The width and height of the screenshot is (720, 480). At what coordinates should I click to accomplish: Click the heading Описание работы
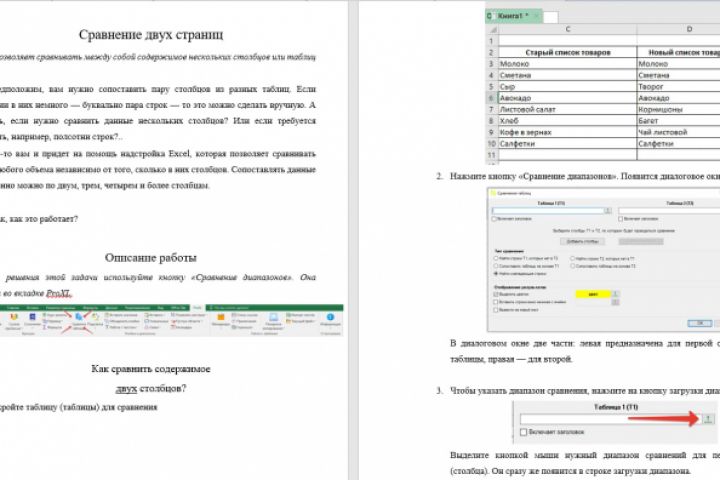coord(151,258)
